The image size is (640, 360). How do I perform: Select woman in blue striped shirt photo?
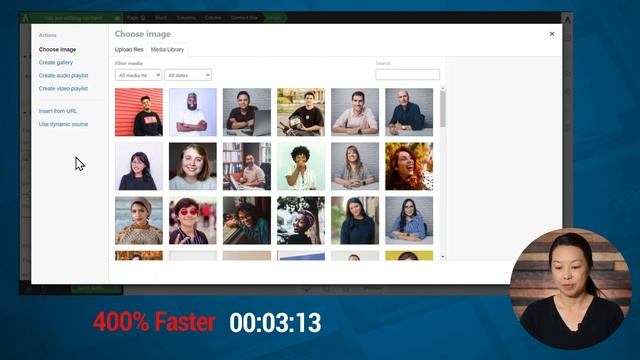(x=409, y=220)
